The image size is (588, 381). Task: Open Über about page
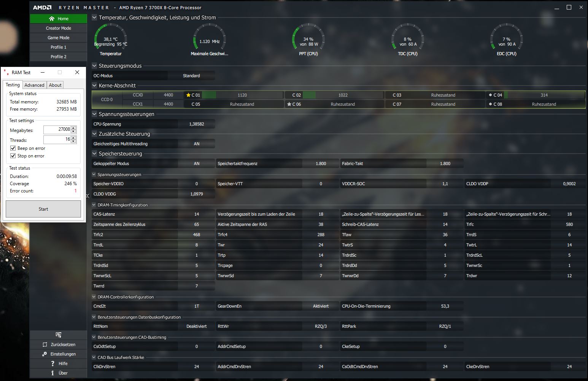click(59, 373)
